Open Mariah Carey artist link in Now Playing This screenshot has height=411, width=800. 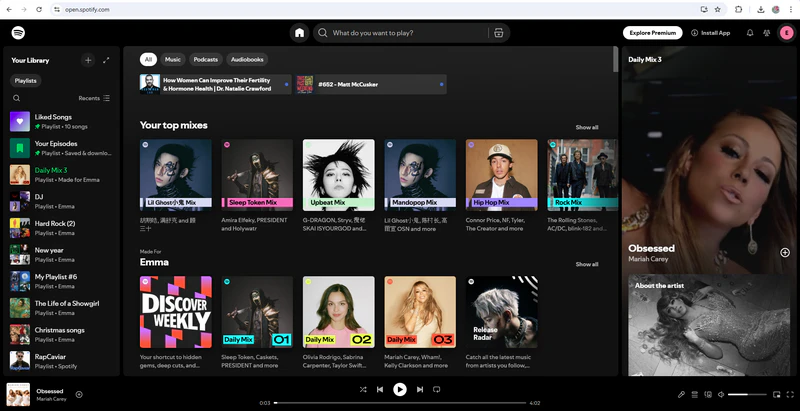pos(648,259)
